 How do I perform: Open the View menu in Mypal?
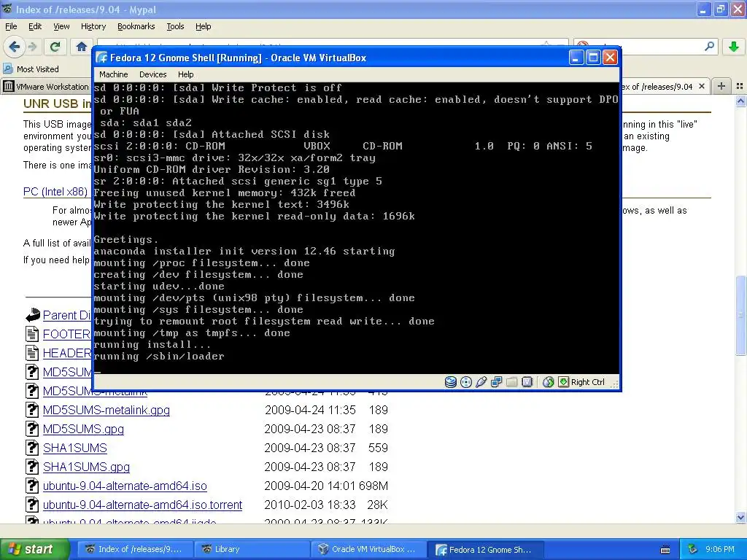pos(61,26)
